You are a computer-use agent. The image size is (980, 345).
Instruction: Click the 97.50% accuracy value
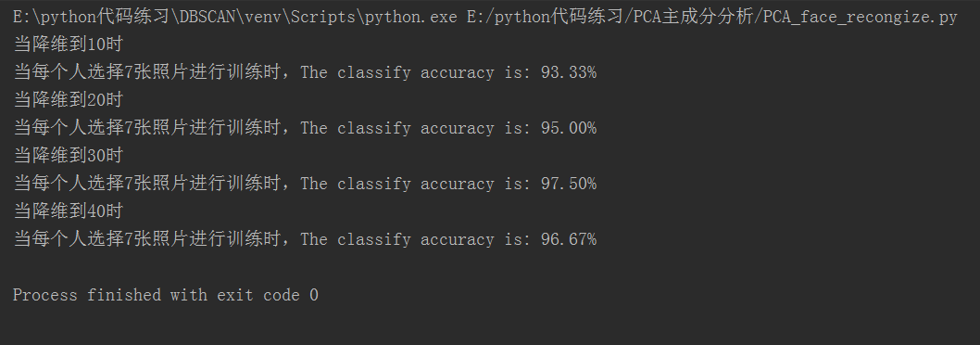coord(569,184)
